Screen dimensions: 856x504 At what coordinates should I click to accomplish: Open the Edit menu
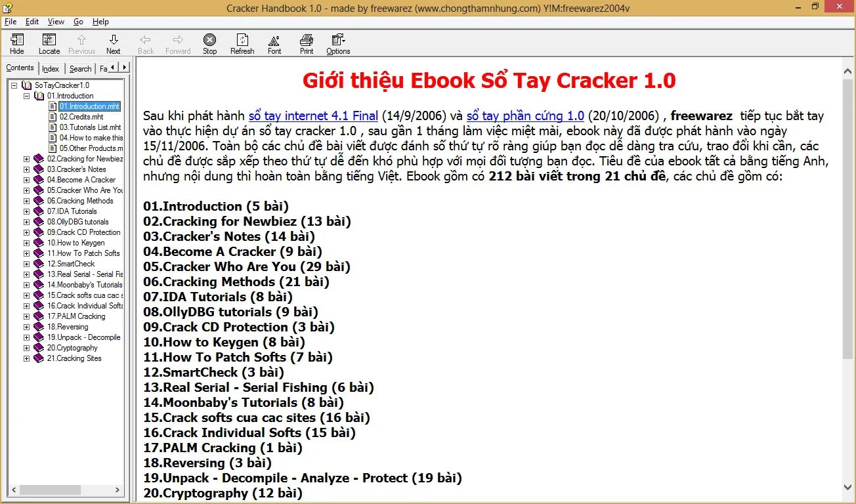coord(32,22)
